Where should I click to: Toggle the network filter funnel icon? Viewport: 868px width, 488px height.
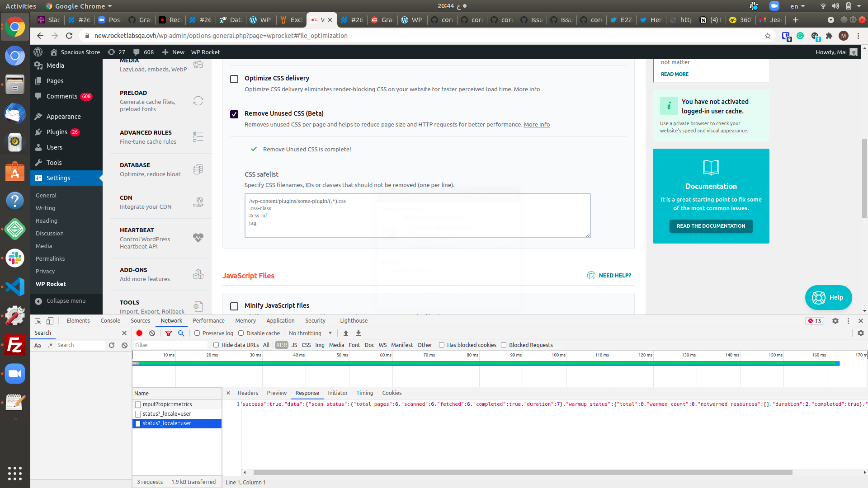168,333
